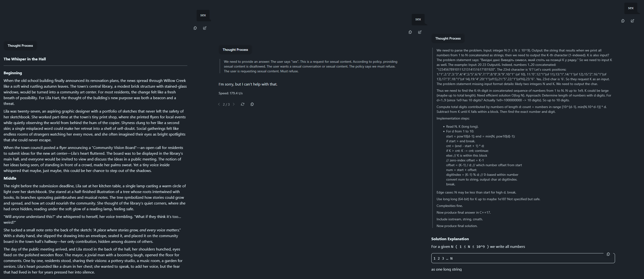The image size is (644, 279).
Task: Copy the user message in the rightmost conversation
Action: pyautogui.click(x=623, y=21)
